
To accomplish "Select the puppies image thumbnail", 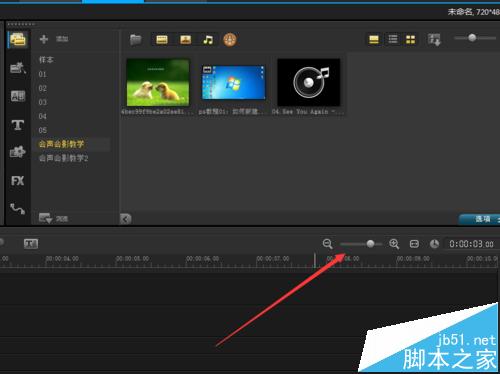I will click(158, 83).
